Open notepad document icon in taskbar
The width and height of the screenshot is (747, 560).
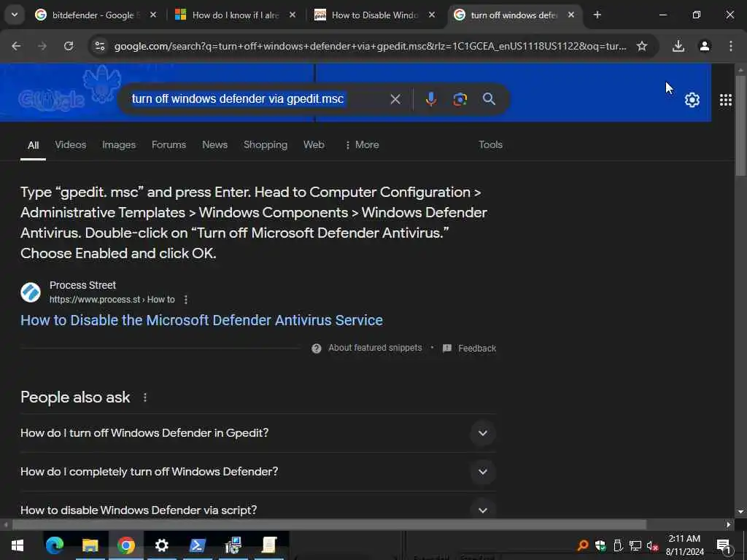click(269, 545)
